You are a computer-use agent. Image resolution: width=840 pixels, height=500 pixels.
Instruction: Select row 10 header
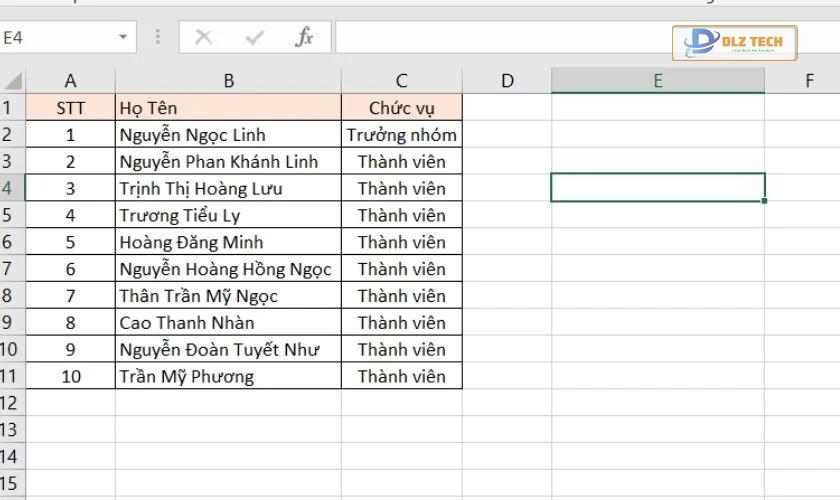tap(12, 349)
